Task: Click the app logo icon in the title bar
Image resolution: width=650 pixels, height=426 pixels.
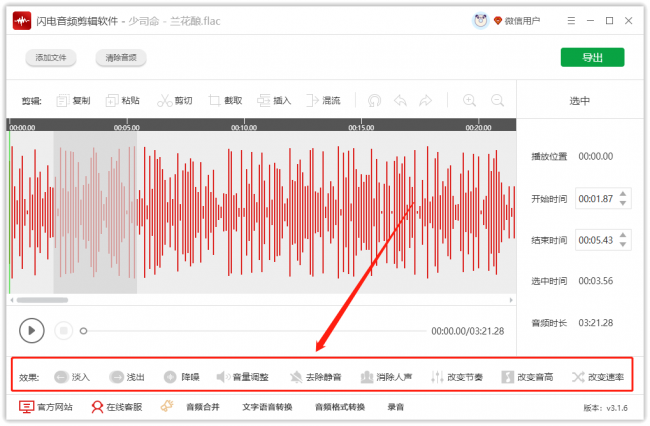Action: tap(22, 21)
